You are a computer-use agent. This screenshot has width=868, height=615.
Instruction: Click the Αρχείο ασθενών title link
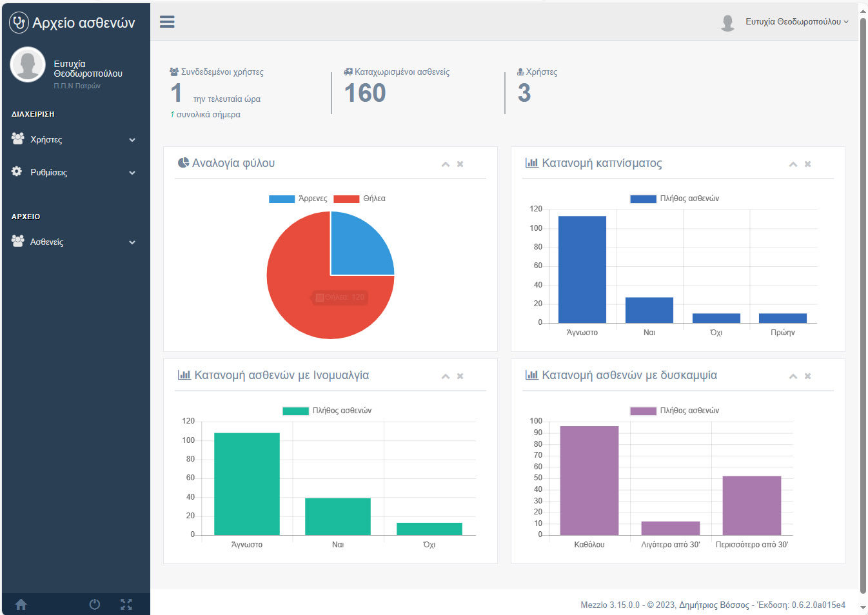[84, 23]
